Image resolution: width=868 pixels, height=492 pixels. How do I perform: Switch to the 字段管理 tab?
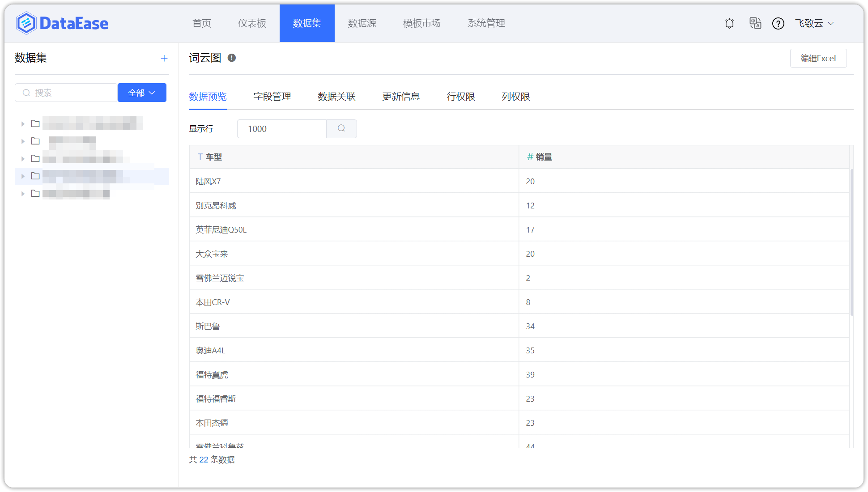(272, 97)
